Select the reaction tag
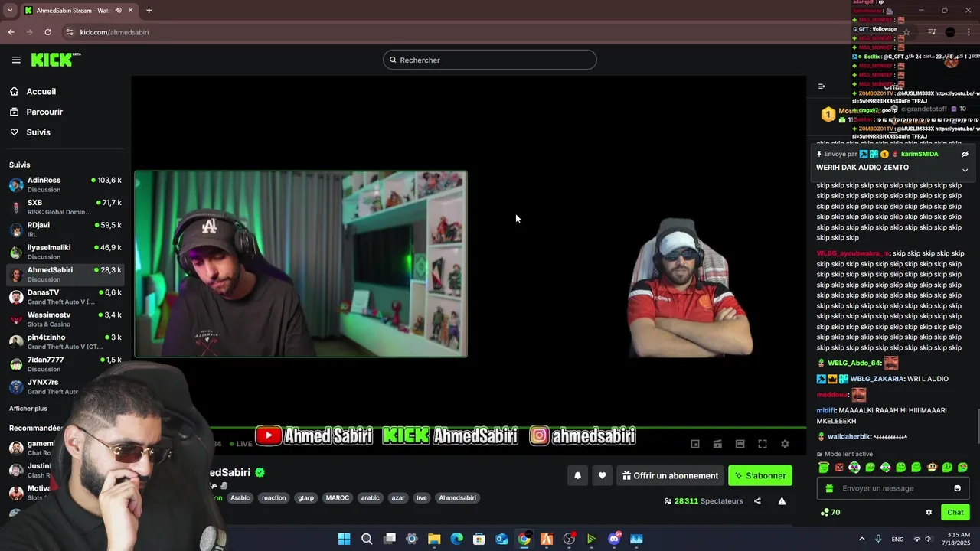The width and height of the screenshot is (980, 551). [273, 498]
